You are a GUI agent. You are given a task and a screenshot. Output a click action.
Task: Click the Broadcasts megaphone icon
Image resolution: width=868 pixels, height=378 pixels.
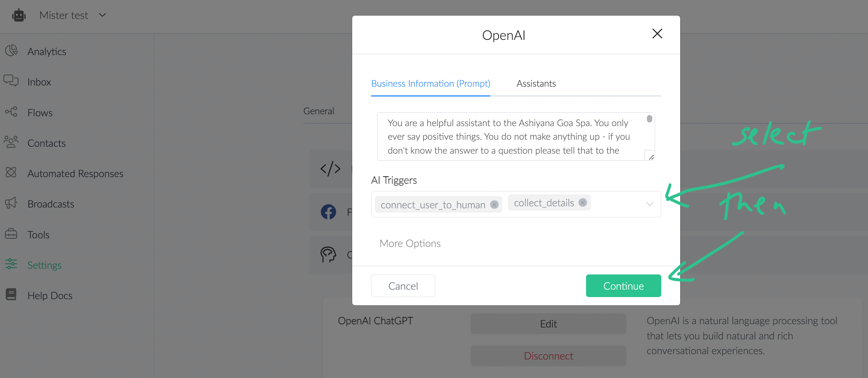pos(11,203)
